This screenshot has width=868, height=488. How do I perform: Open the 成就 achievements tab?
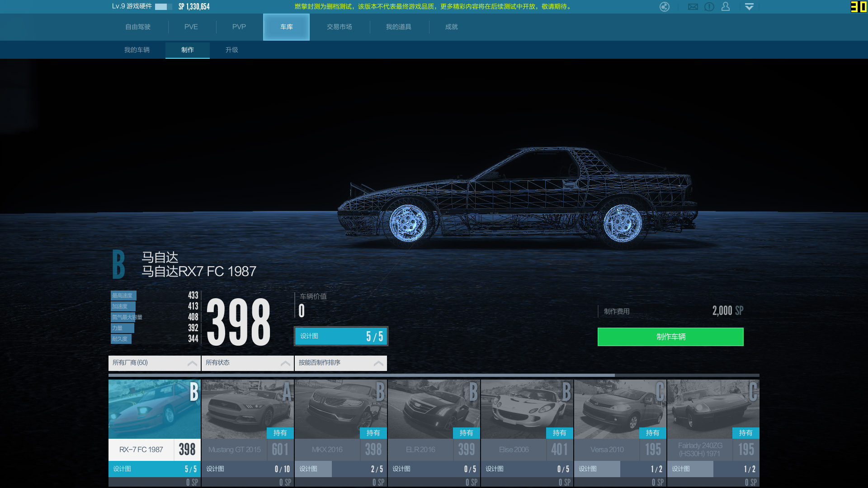(x=452, y=27)
